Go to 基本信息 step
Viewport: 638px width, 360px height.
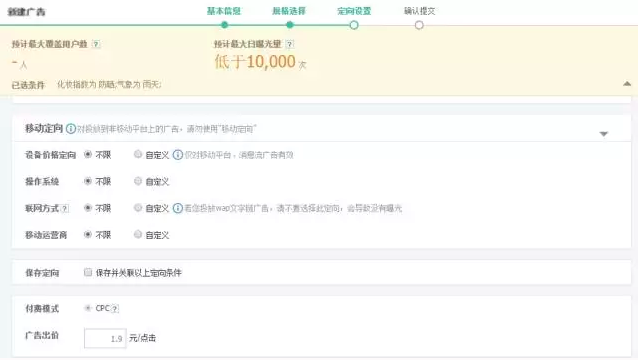point(224,11)
